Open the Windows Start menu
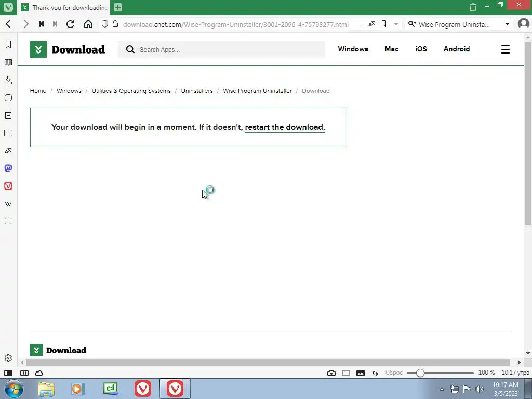Viewport: 532px width, 399px height. [x=14, y=389]
